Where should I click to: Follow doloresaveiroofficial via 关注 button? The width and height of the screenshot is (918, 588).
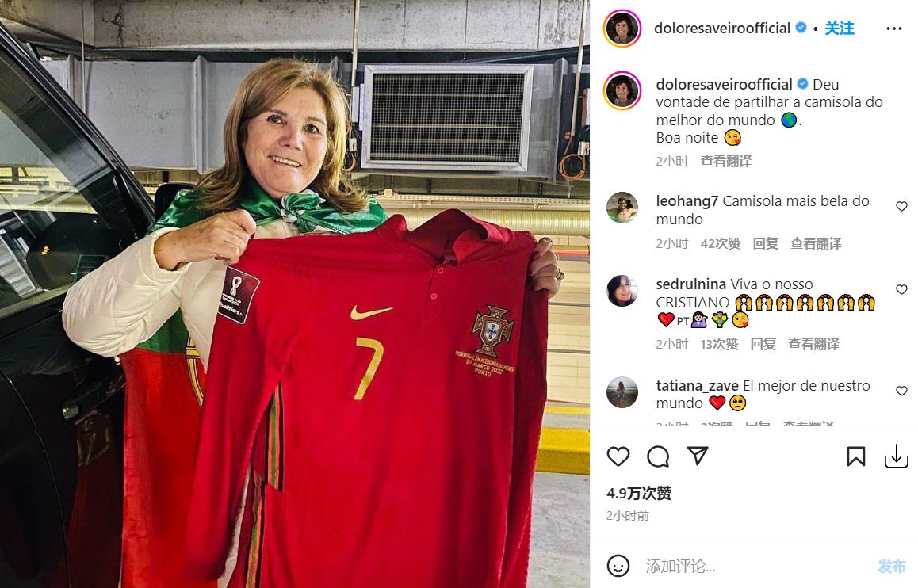[839, 28]
